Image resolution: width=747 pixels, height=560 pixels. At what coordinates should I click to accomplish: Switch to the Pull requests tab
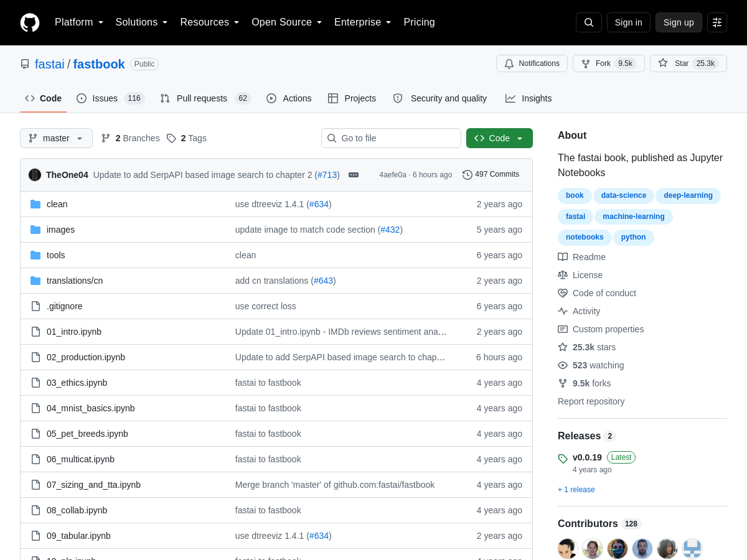point(205,98)
